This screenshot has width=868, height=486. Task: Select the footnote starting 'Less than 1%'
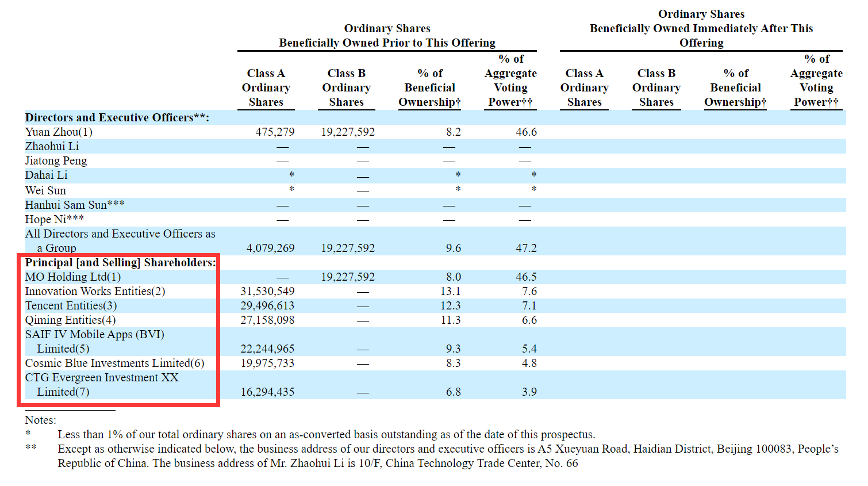pyautogui.click(x=327, y=435)
